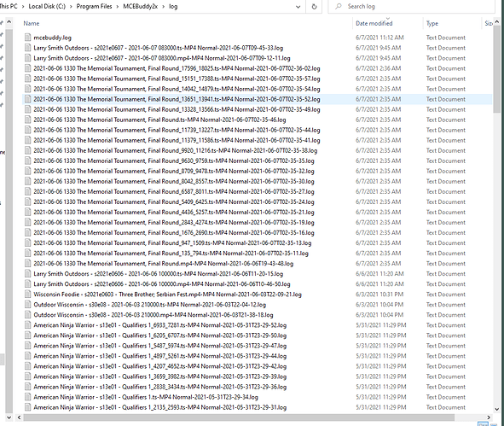Screen dimensions: 504x426
Task: Click icon of Ninja Warrior Qualifiers 1_4897_5261 log
Action: (x=28, y=356)
